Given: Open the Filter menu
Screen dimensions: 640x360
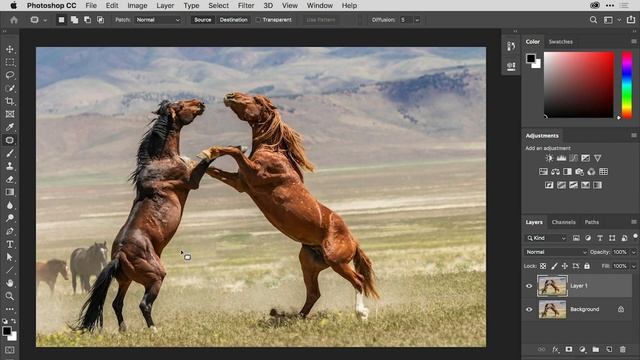Looking at the screenshot, I should (x=246, y=5).
